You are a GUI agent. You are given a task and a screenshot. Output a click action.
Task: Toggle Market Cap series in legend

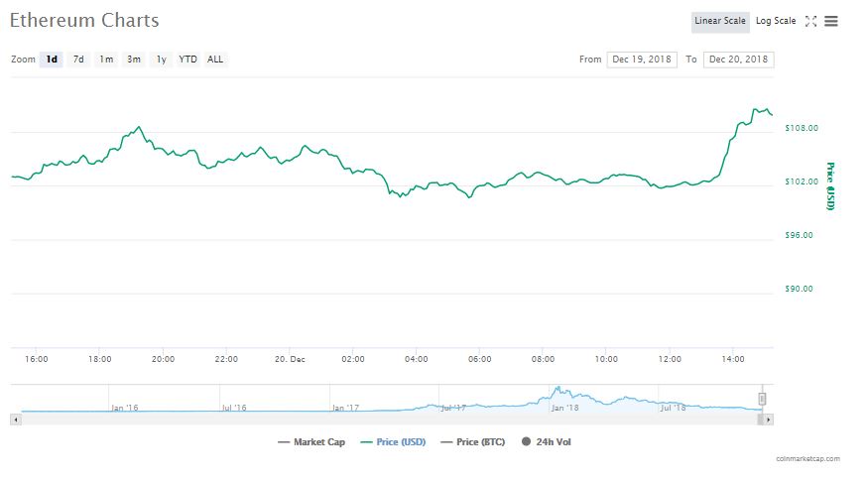pos(311,442)
